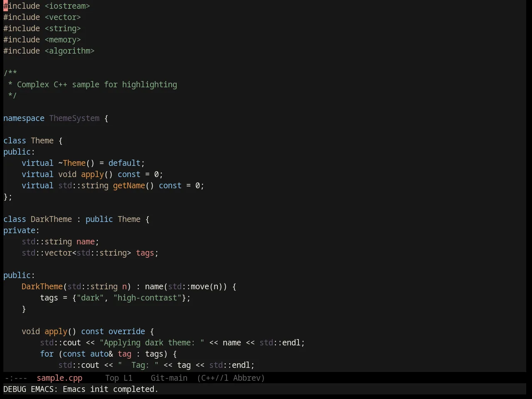Click the L1 line number indicator

[128, 378]
